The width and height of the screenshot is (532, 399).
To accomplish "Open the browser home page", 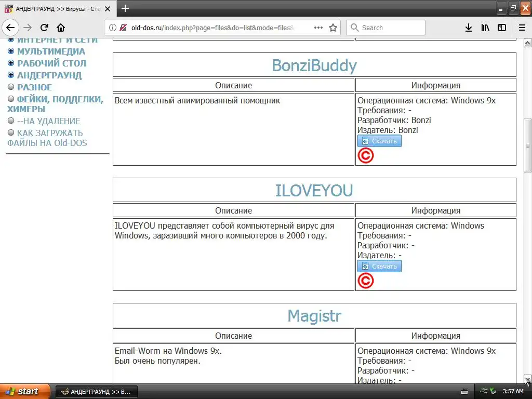I will coord(61,28).
